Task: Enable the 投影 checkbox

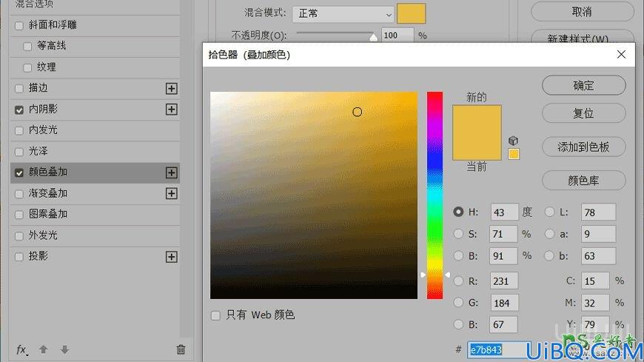Action: point(19,257)
